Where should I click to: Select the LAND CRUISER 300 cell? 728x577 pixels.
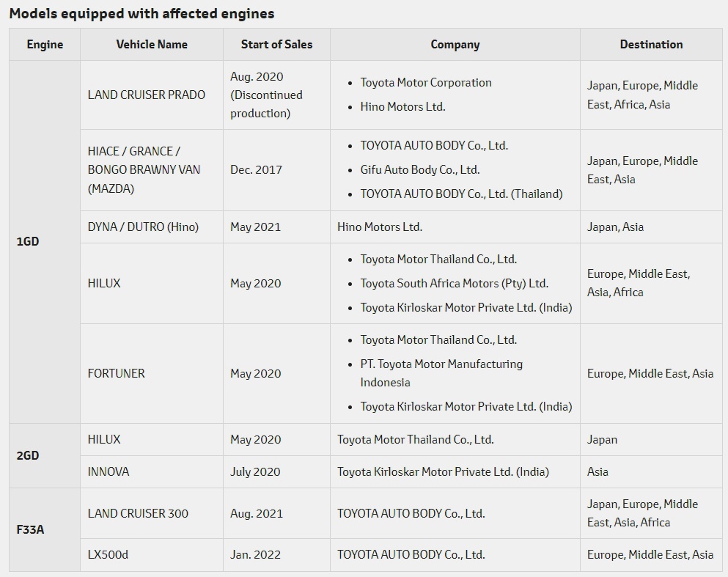coord(138,513)
